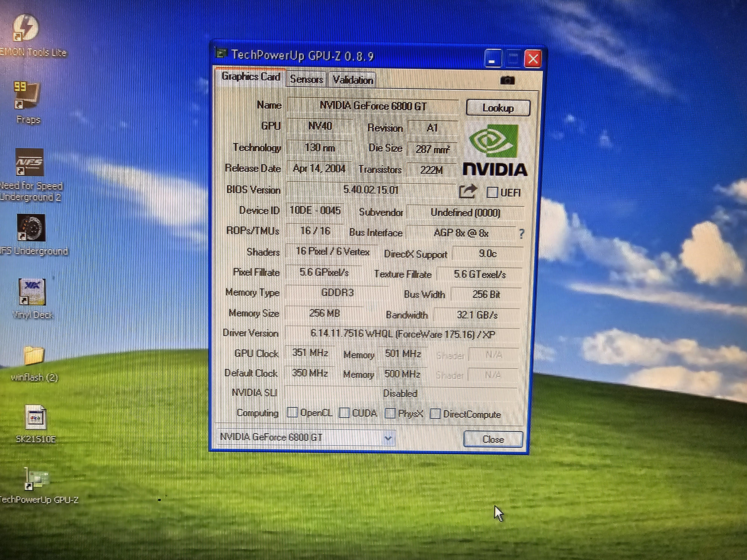Click the bus interface question mark icon

pyautogui.click(x=521, y=234)
